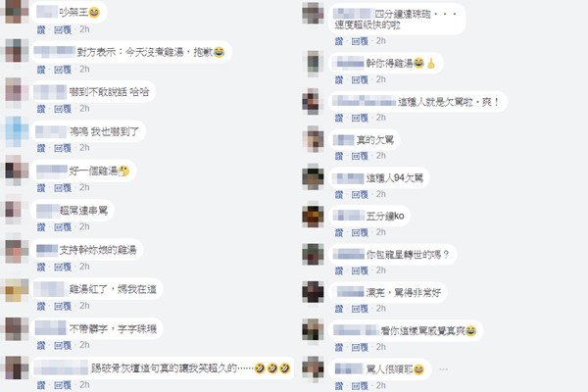Click 讚 under 超屌連串罵 comment
This screenshot has width=588, height=392.
pos(41,227)
